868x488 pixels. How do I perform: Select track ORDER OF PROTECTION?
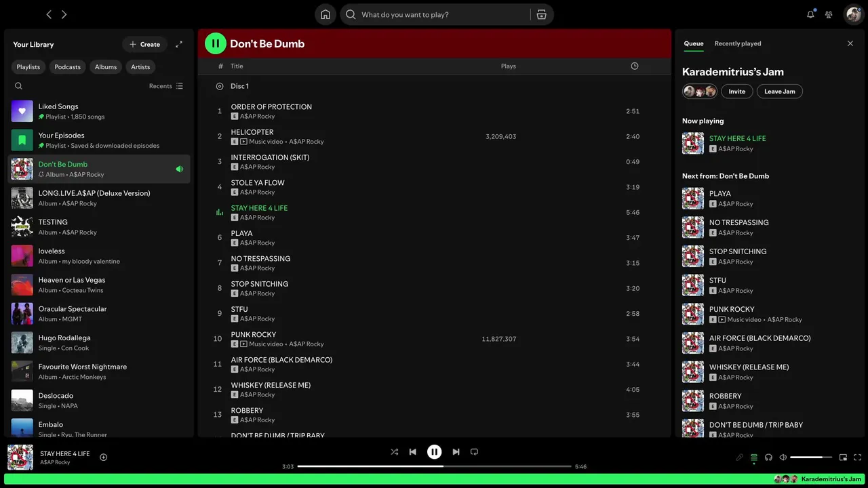point(434,111)
